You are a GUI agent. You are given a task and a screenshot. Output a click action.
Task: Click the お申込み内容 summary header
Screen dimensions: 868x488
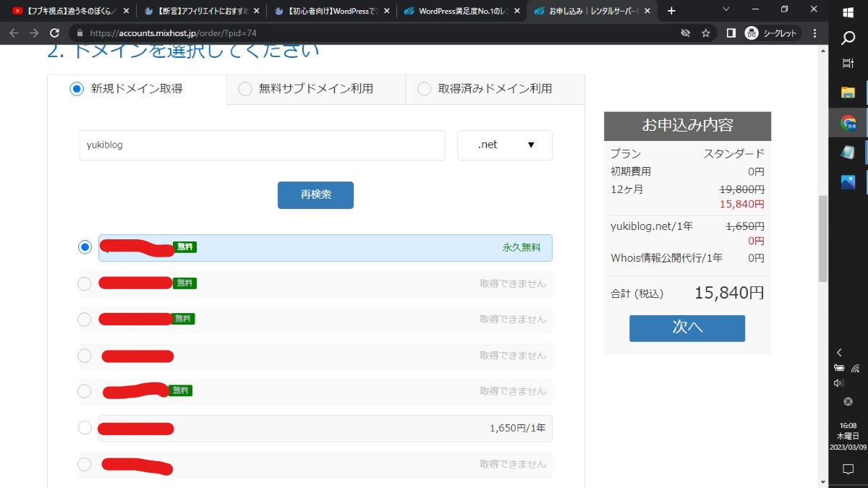click(x=687, y=125)
